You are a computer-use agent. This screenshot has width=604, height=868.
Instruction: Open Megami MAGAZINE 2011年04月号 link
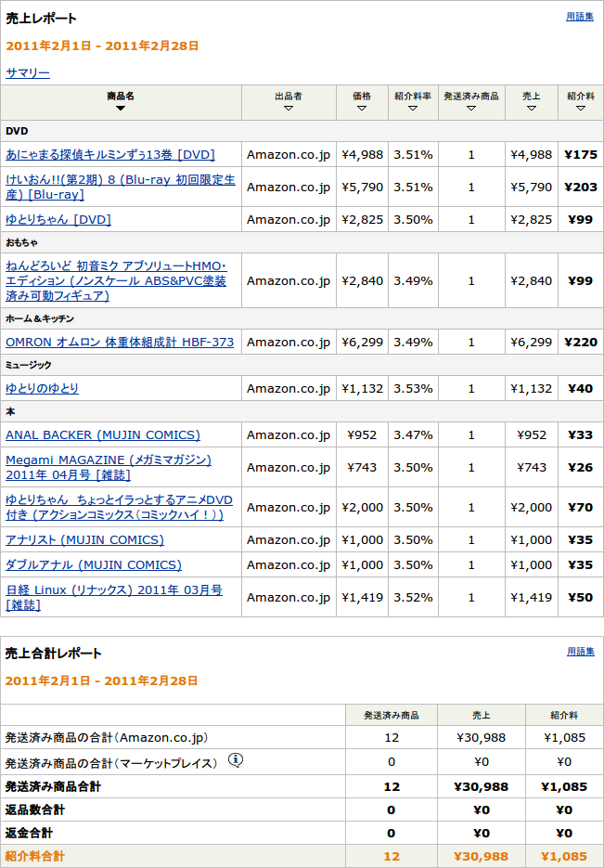108,467
